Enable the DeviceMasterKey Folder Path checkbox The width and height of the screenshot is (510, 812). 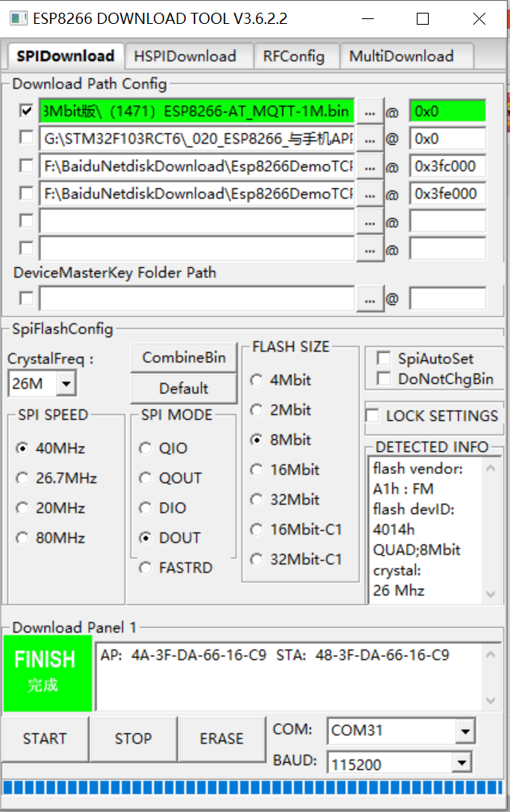coord(25,298)
